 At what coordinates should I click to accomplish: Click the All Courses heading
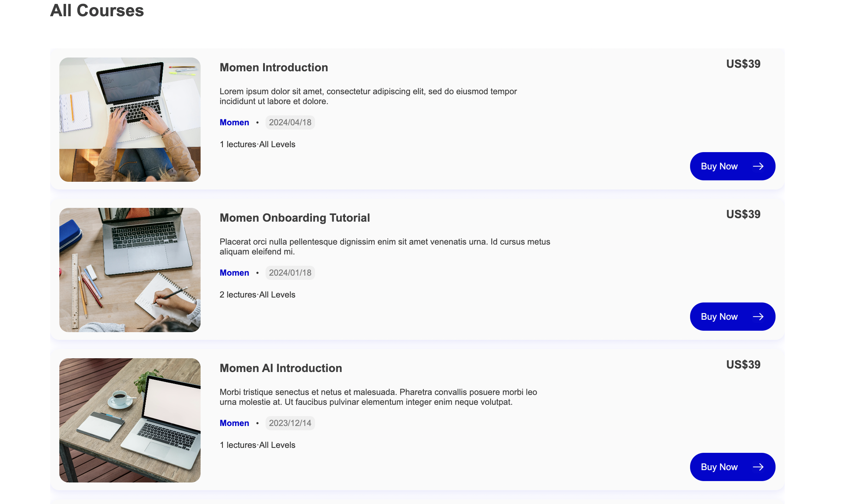97,10
